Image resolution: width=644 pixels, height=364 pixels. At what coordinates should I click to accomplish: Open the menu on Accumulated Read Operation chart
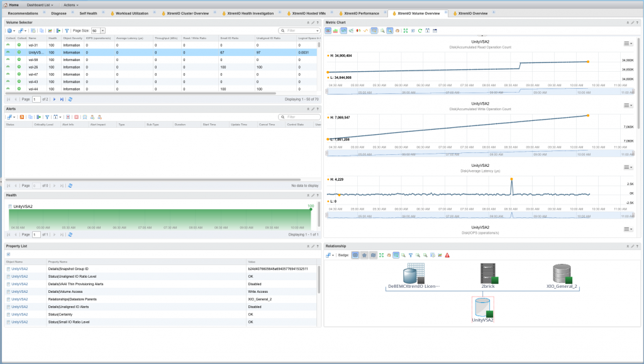627,43
